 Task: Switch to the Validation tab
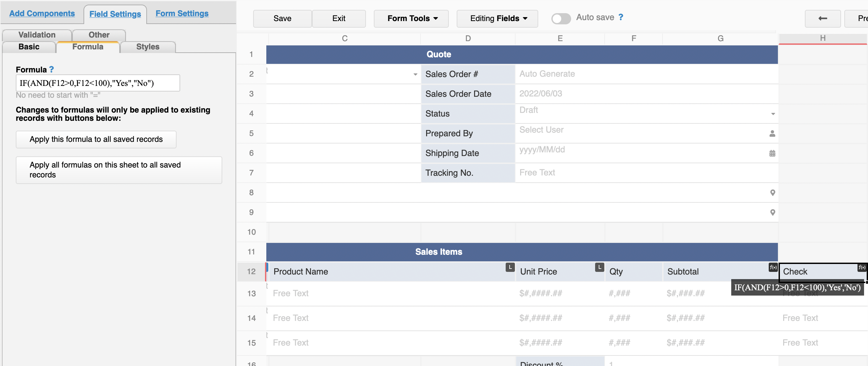[x=37, y=35]
